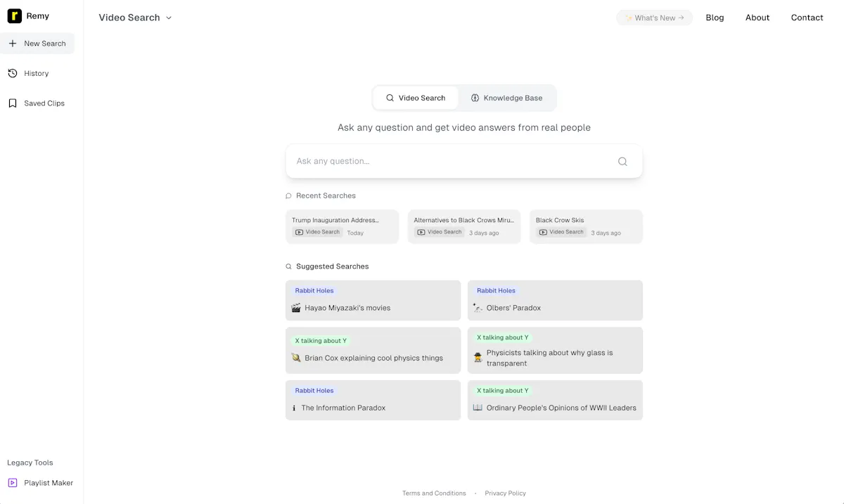Open the What's New announcement pill

click(654, 18)
